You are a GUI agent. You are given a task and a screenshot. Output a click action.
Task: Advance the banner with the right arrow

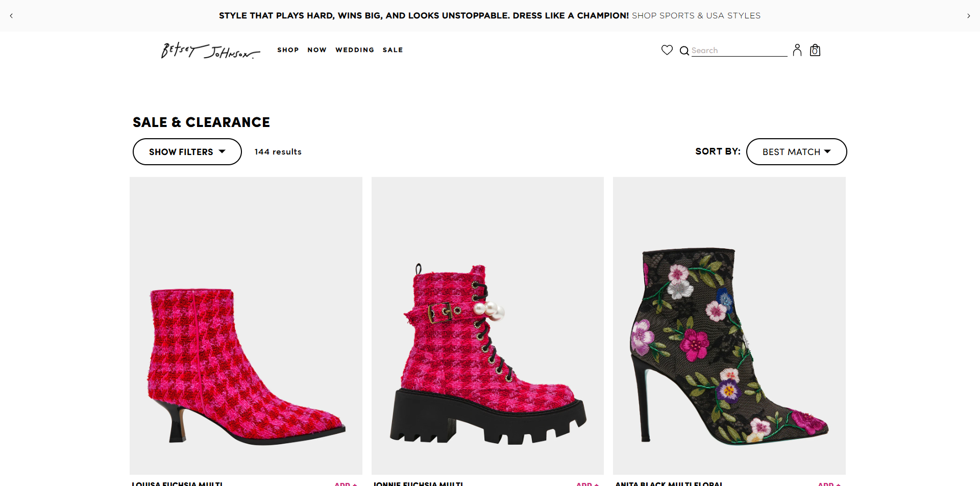tap(968, 16)
